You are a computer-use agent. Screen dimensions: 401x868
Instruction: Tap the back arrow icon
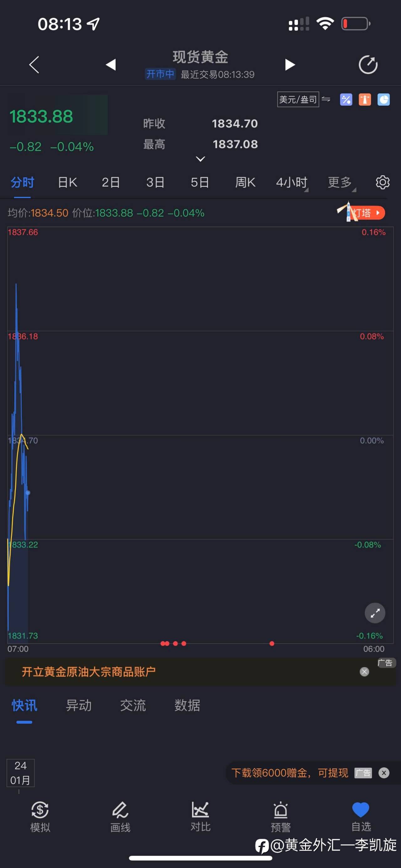[34, 64]
